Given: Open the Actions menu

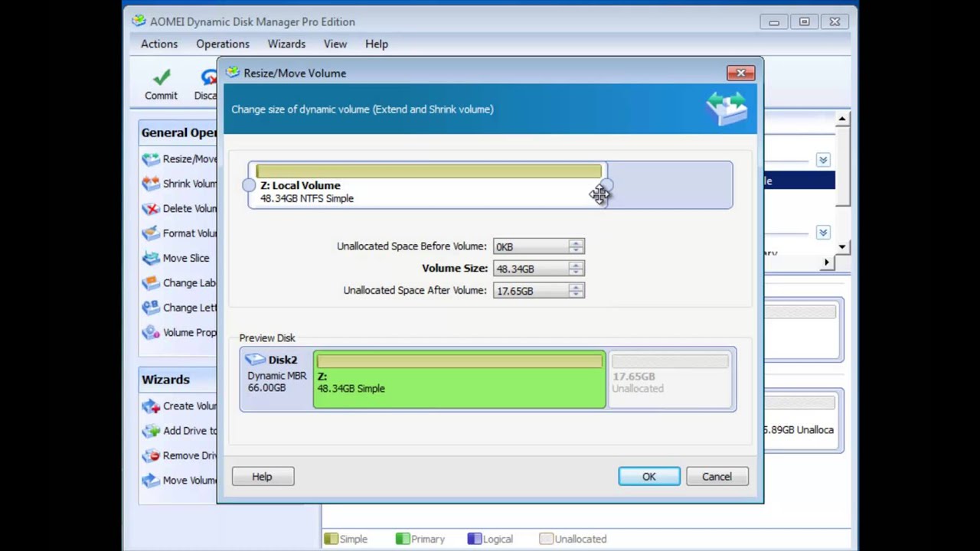Looking at the screenshot, I should pos(159,44).
